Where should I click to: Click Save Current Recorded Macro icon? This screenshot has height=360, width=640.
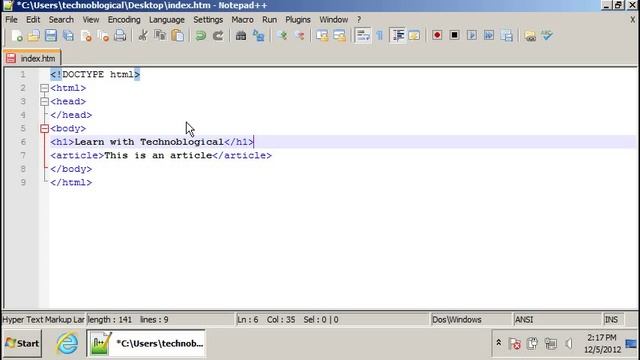[507, 36]
